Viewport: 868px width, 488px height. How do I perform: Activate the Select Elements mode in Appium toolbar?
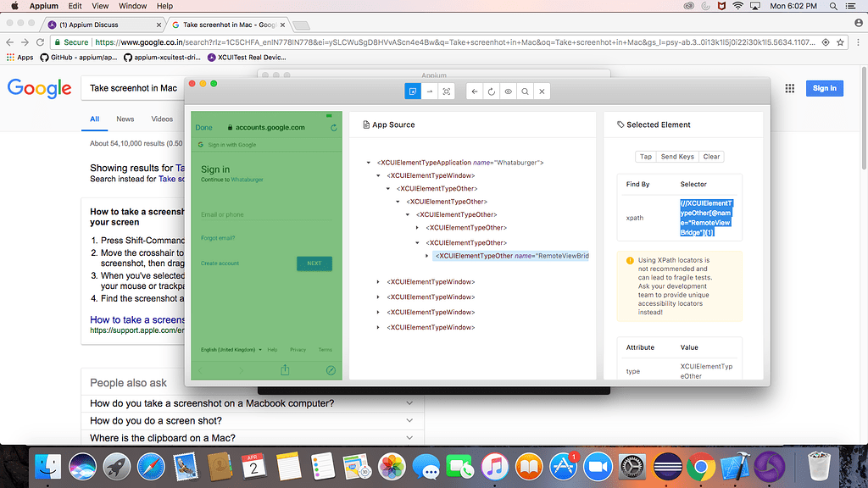[413, 91]
